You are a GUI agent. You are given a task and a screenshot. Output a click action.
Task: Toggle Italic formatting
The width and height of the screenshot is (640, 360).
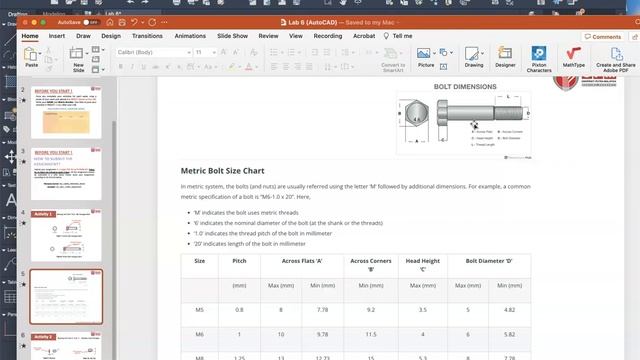tap(132, 67)
